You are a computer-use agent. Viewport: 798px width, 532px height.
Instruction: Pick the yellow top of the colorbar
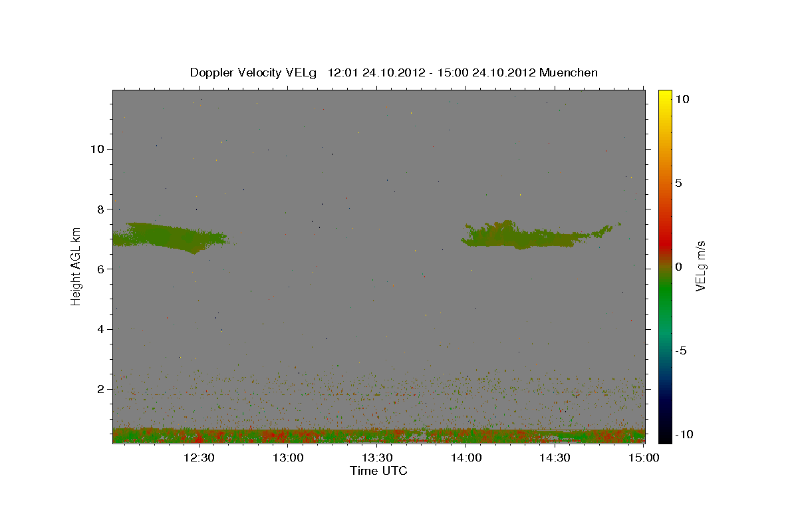point(665,96)
